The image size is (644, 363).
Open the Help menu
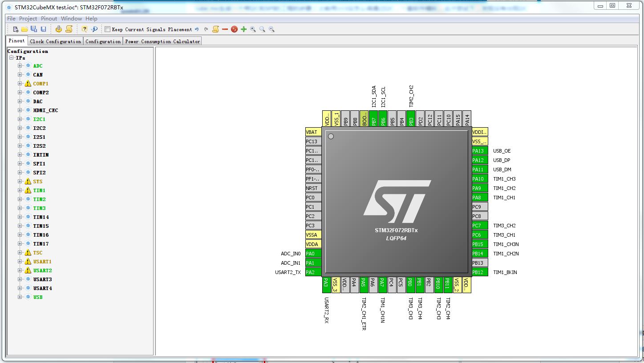(x=91, y=19)
